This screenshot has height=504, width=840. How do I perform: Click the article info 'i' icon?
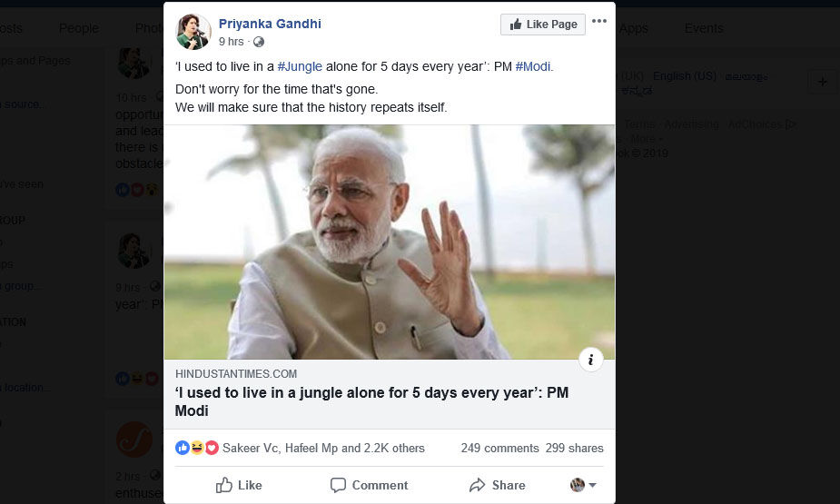click(x=590, y=360)
